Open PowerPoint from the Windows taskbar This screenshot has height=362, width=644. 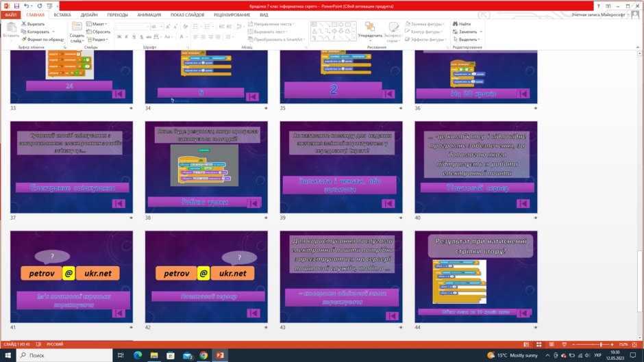coord(220,355)
